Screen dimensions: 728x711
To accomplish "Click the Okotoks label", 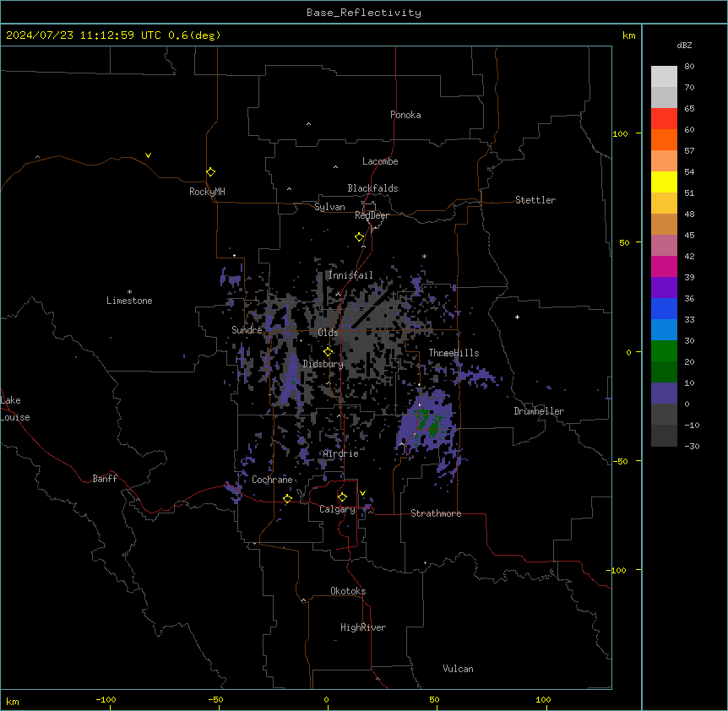I will coord(348,591).
